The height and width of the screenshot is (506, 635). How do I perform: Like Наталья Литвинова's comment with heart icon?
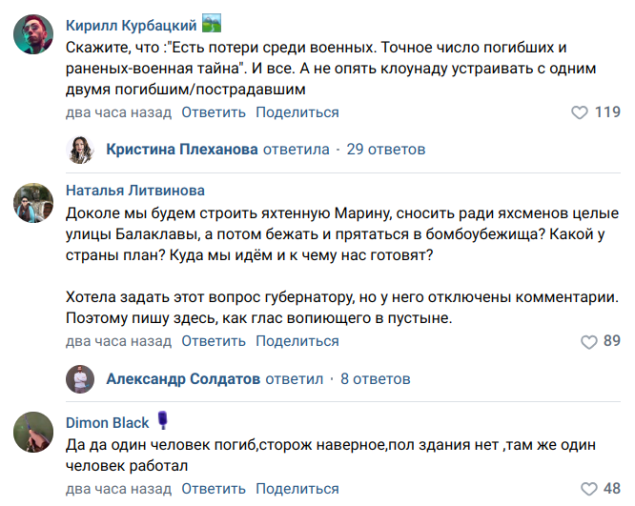[589, 342]
